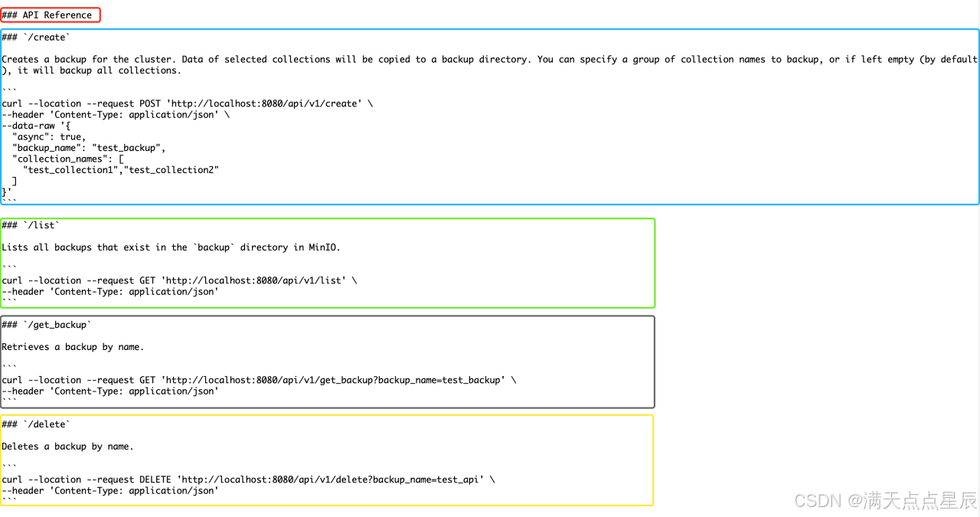Click the Content-Type header line in /get_backup section
This screenshot has width=980, height=517.
coord(110,391)
